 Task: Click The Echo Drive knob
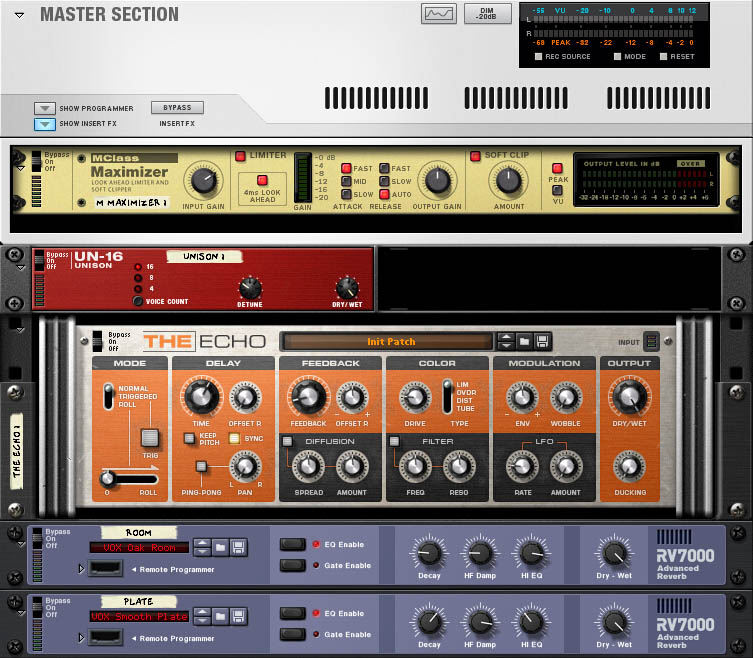415,397
